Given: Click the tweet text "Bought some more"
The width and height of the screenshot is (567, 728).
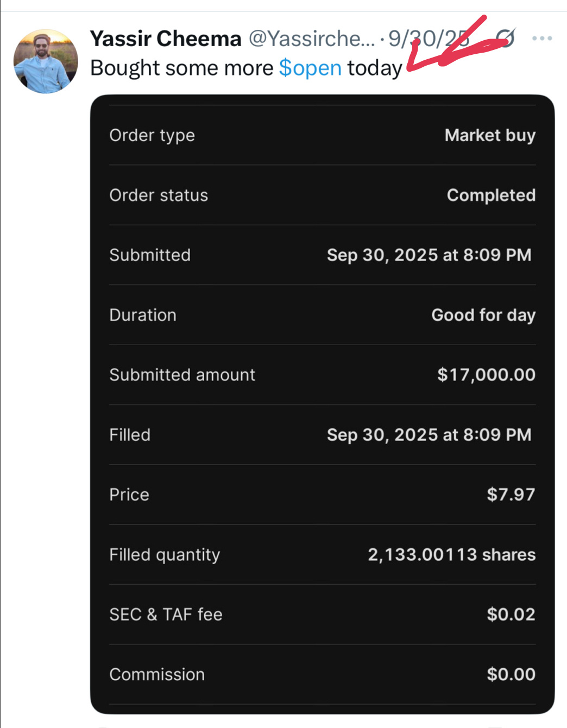Looking at the screenshot, I should [181, 68].
